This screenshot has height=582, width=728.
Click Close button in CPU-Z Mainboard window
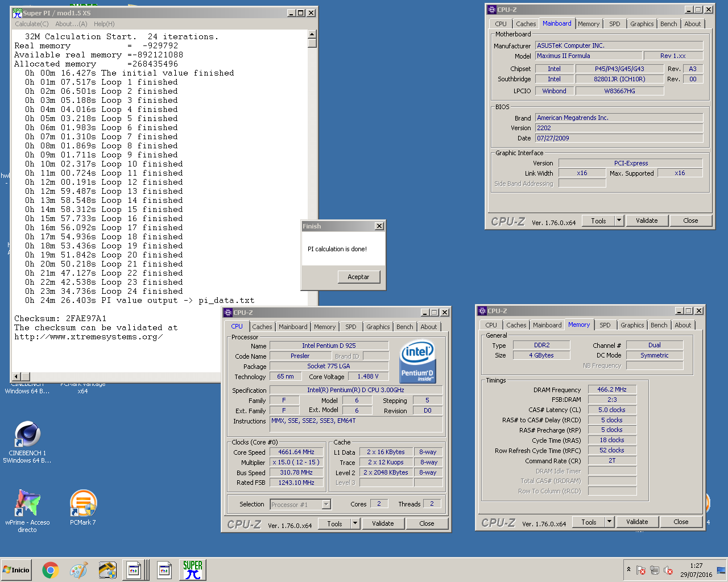[x=690, y=221]
